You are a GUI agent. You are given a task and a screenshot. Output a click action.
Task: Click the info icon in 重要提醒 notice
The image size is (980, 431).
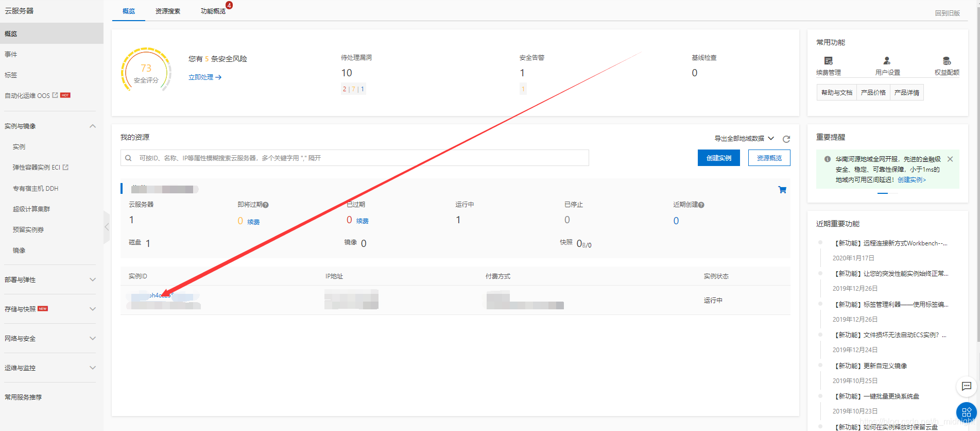point(827,159)
